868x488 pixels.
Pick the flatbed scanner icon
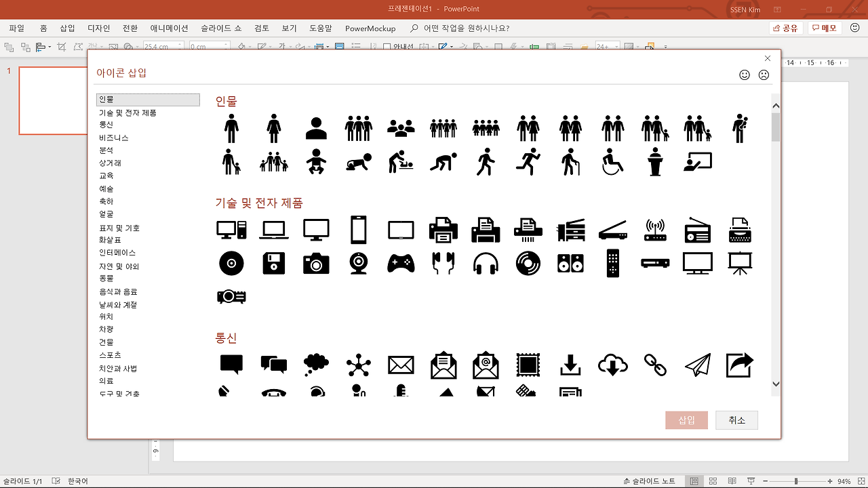pos(612,230)
